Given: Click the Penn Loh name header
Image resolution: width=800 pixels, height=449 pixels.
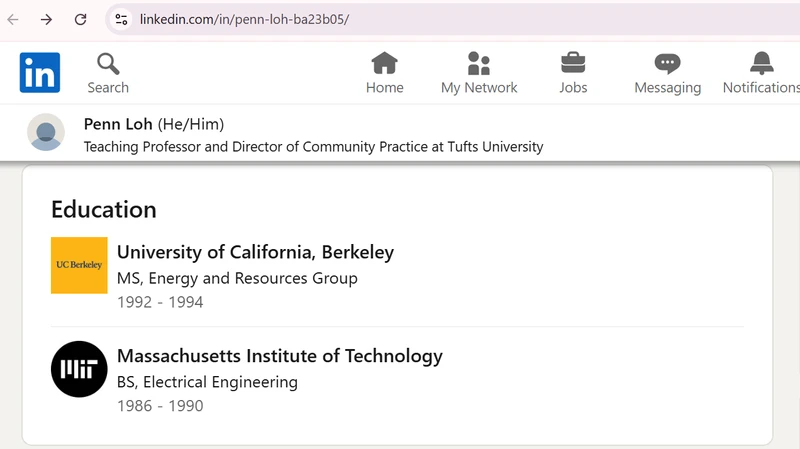Looking at the screenshot, I should click(x=118, y=124).
